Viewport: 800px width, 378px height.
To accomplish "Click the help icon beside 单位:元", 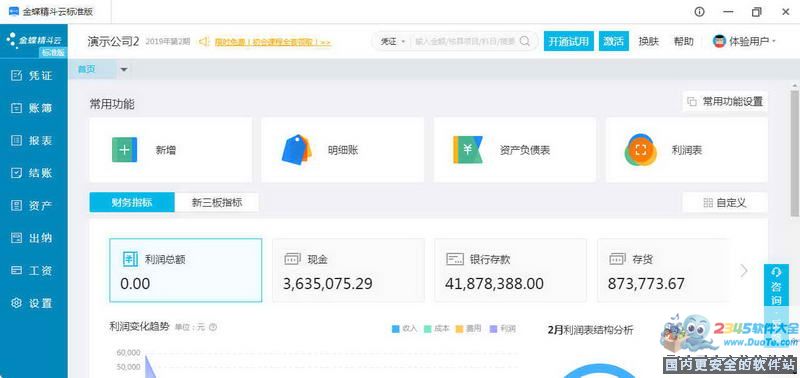I will pyautogui.click(x=213, y=327).
